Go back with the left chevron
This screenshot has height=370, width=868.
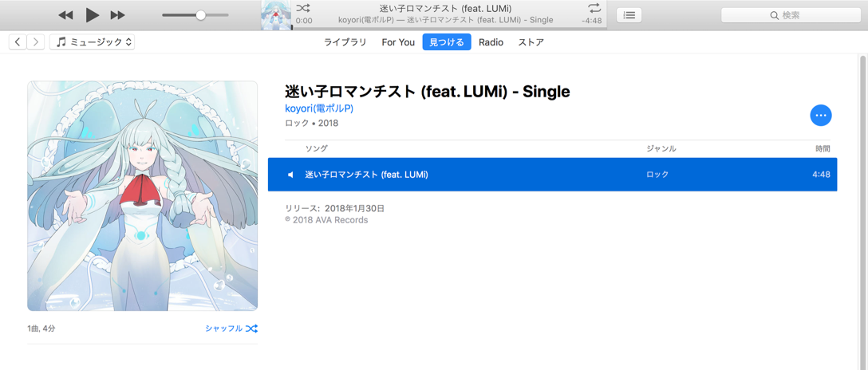(x=18, y=42)
